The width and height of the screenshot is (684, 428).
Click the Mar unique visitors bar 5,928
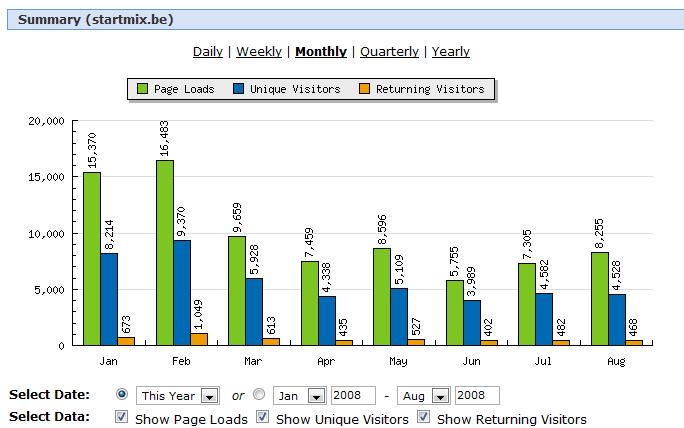(254, 312)
